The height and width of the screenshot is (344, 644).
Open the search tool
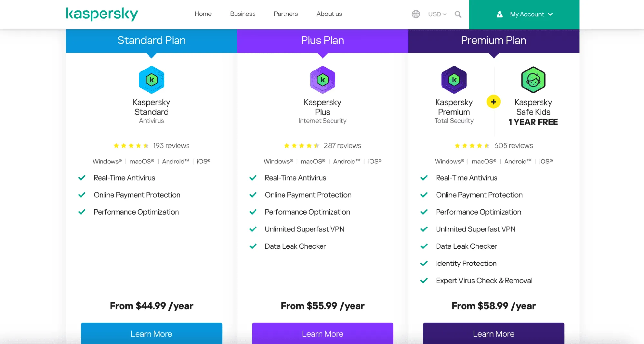click(x=458, y=14)
